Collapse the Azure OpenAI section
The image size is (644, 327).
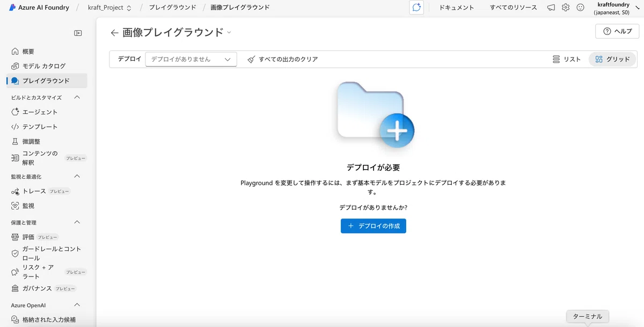(x=77, y=305)
